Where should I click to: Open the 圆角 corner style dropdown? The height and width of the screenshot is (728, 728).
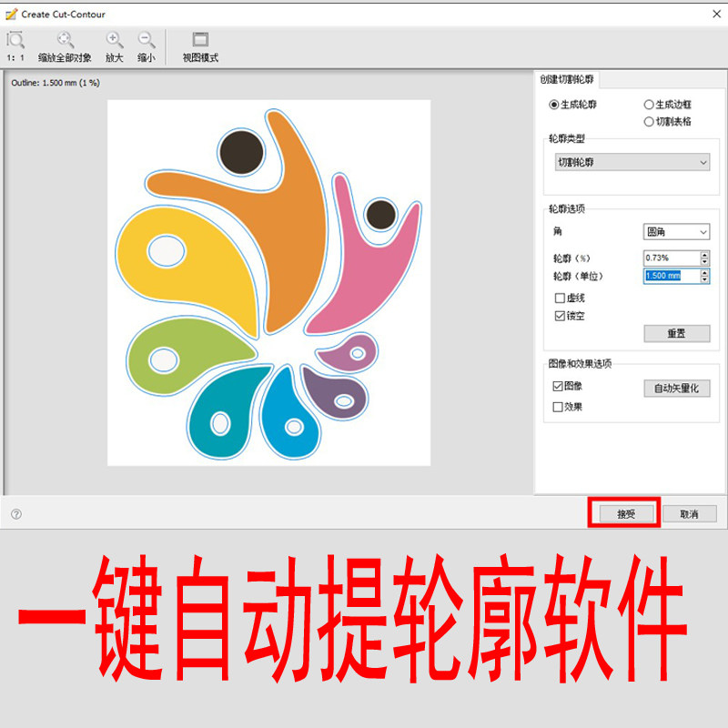(676, 232)
